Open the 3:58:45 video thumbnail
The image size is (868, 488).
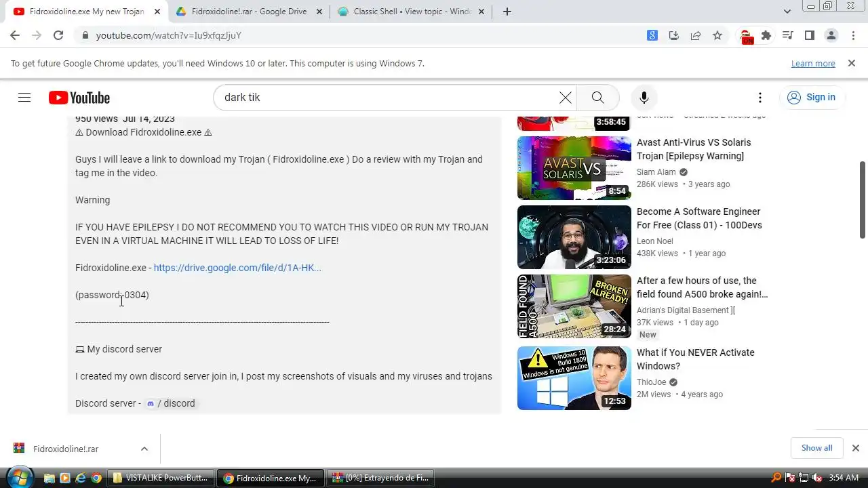click(574, 123)
